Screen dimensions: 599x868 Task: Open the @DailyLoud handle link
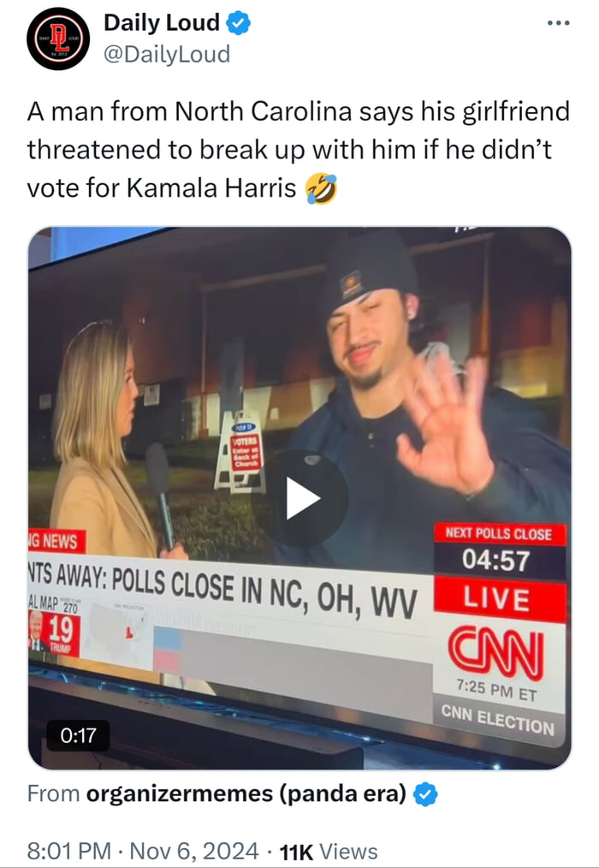pos(167,54)
